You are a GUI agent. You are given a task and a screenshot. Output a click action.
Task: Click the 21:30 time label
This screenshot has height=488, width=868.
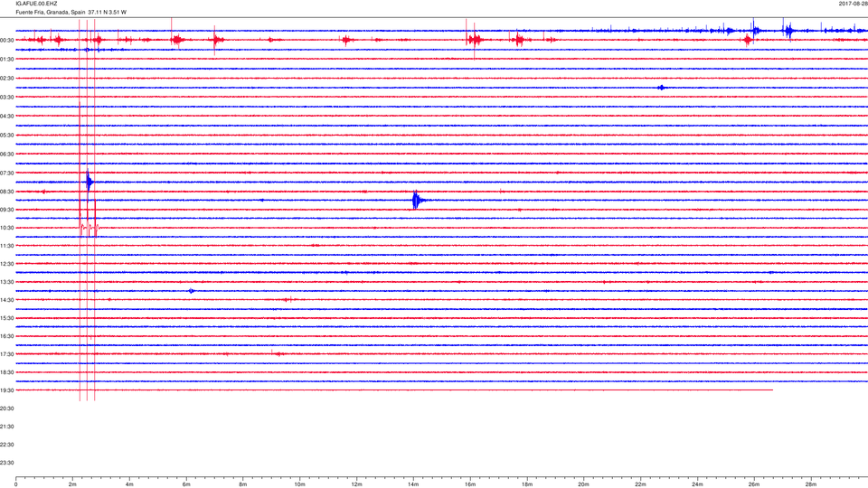click(x=6, y=427)
